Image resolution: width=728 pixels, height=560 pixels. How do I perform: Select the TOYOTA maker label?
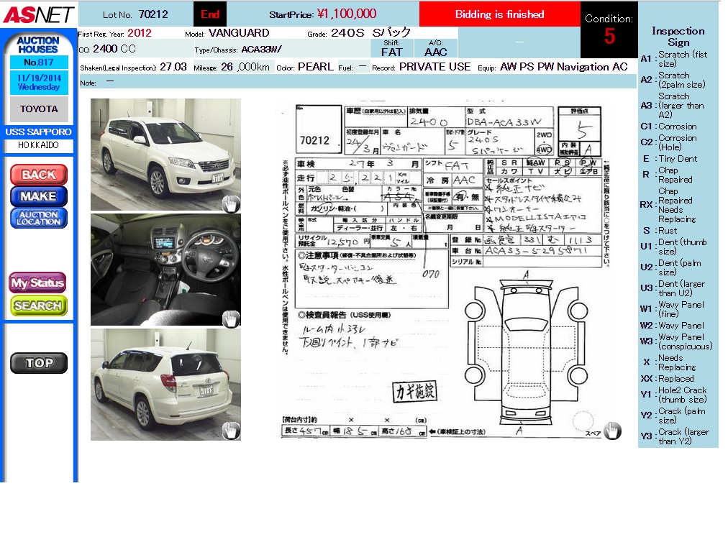39,109
